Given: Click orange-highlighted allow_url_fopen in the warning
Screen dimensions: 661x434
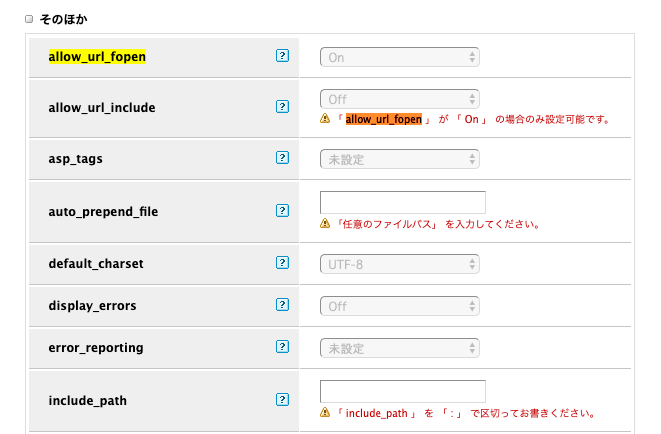Looking at the screenshot, I should (384, 119).
